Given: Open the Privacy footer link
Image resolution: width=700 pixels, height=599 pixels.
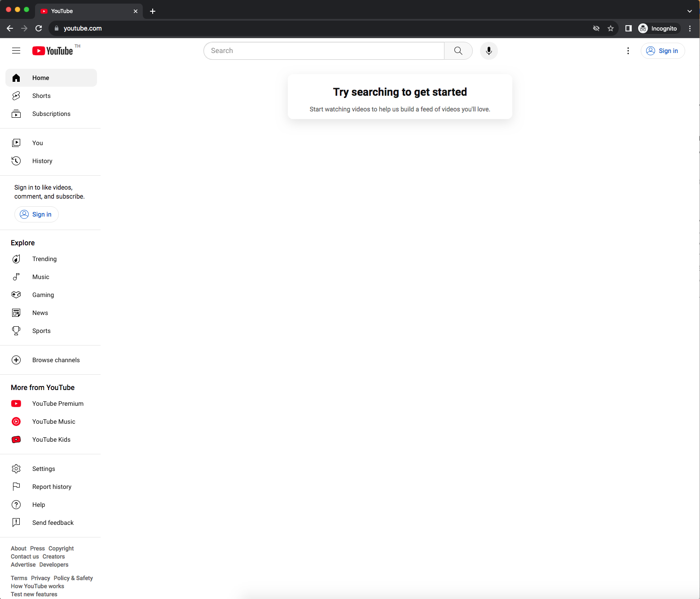Looking at the screenshot, I should (40, 578).
